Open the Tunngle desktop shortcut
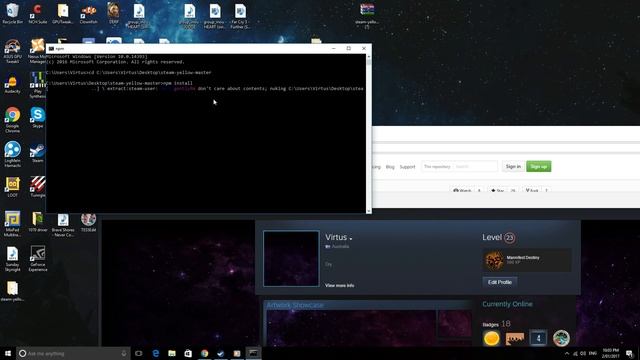This screenshot has height=360, width=640. 38,187
